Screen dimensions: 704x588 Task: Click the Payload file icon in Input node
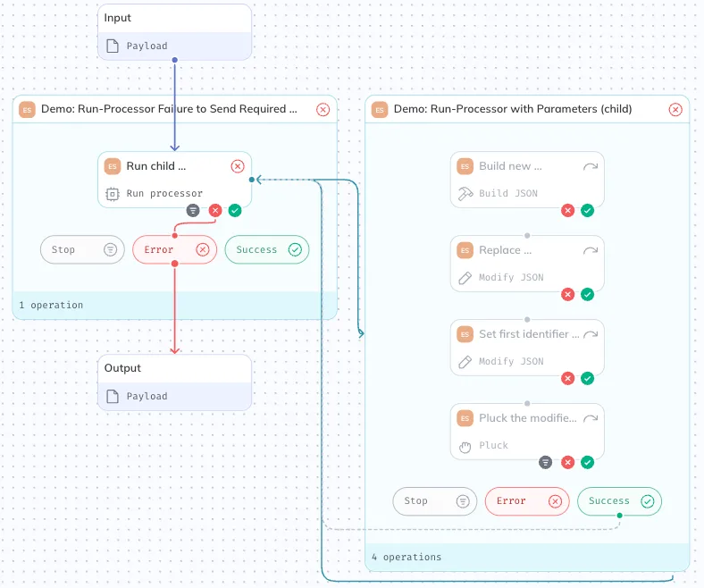pos(113,46)
